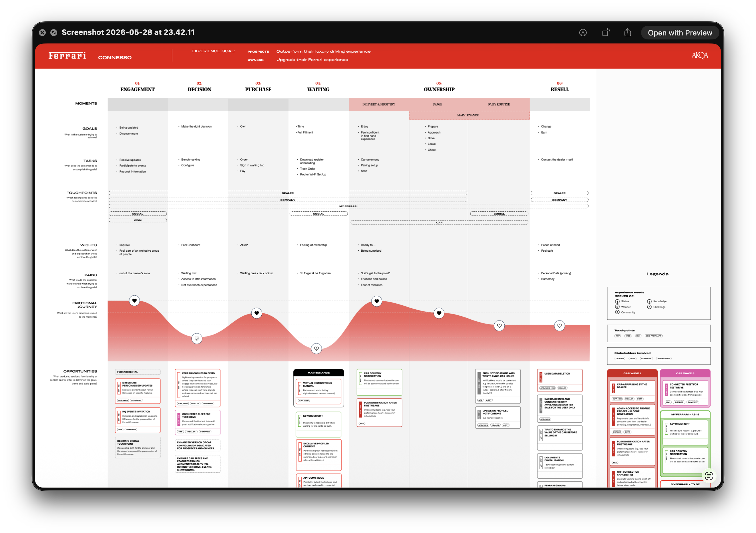756x533 pixels.
Task: Click "Upgrade their Ferrari experience" text
Action: (312, 59)
